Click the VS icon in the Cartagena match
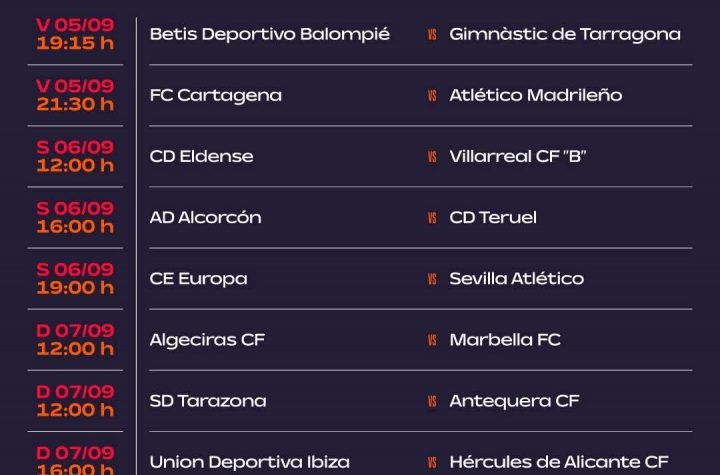 432,96
